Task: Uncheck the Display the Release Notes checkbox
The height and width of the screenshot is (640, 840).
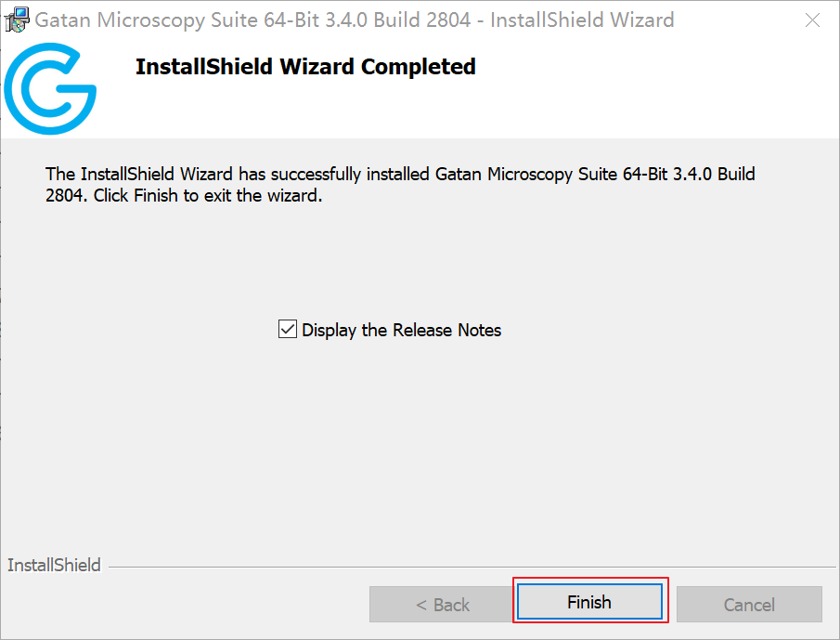Action: coord(288,330)
